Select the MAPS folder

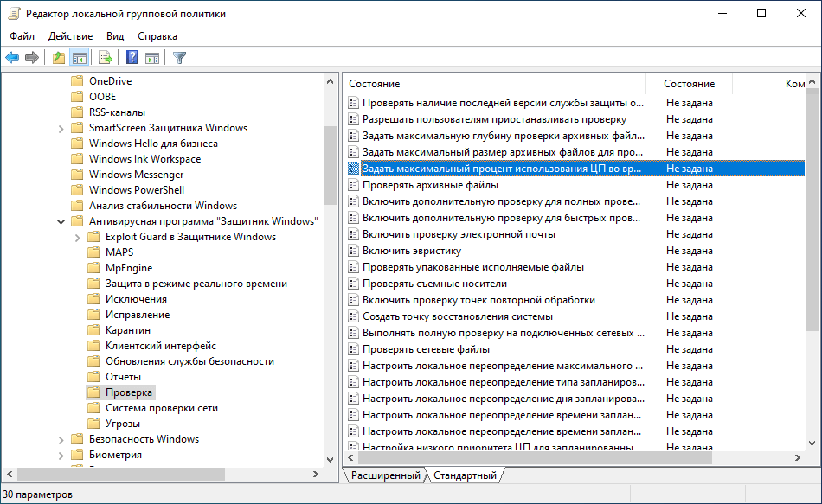pyautogui.click(x=119, y=252)
